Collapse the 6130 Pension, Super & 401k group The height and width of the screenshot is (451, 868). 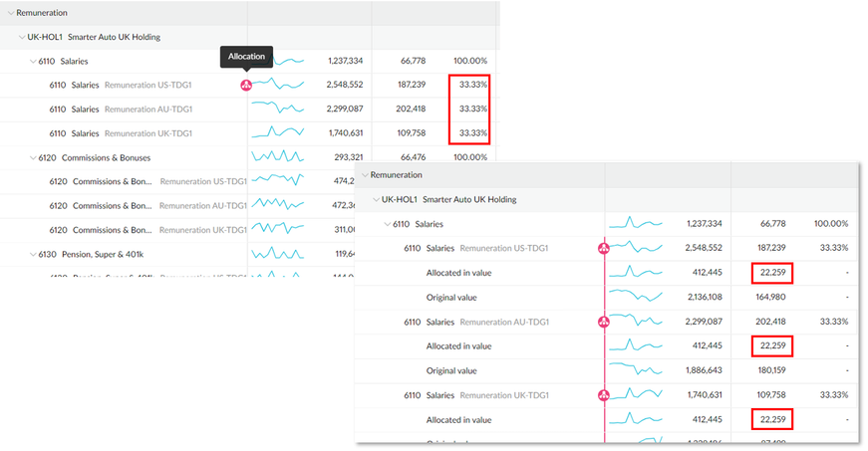[x=34, y=254]
